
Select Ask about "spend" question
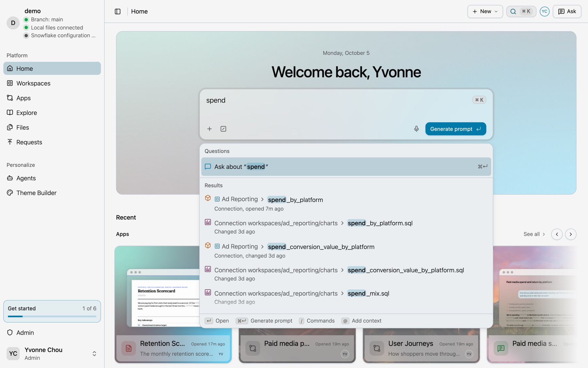[346, 166]
